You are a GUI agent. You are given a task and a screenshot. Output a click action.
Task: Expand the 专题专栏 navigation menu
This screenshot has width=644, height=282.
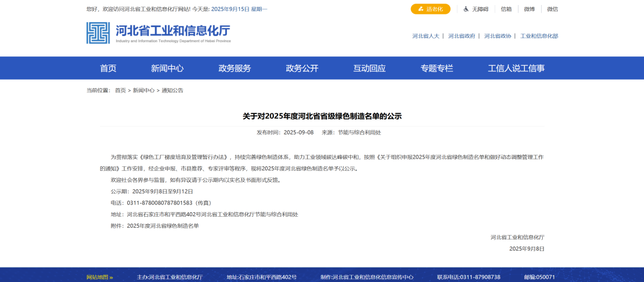(x=437, y=68)
